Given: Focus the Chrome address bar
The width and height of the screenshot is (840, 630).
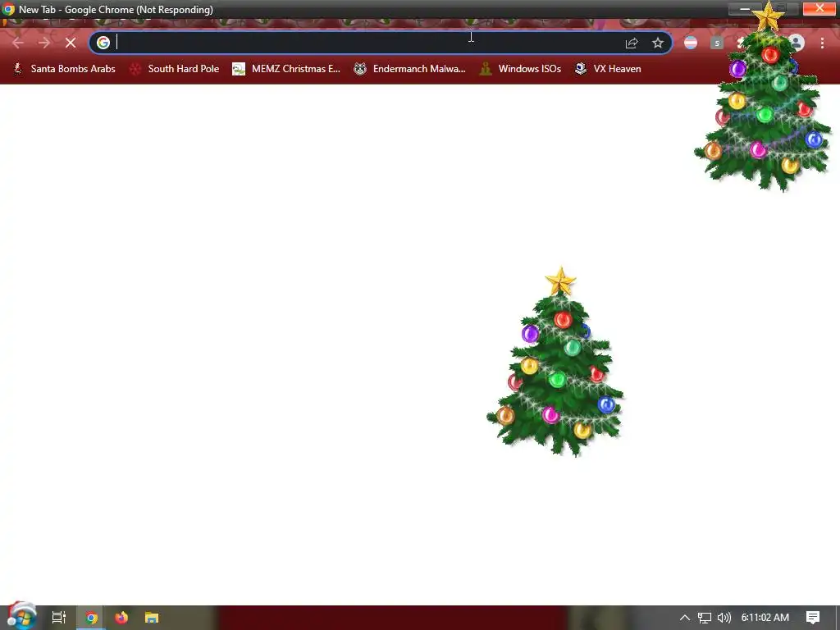Looking at the screenshot, I should coord(381,43).
